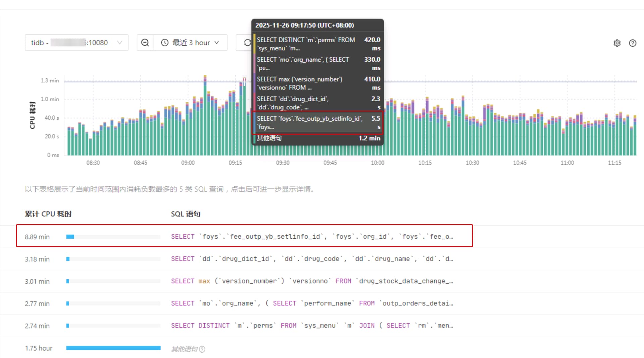Open the dd drug_dict_id SQL statement row
The width and height of the screenshot is (644, 358).
pos(312,259)
